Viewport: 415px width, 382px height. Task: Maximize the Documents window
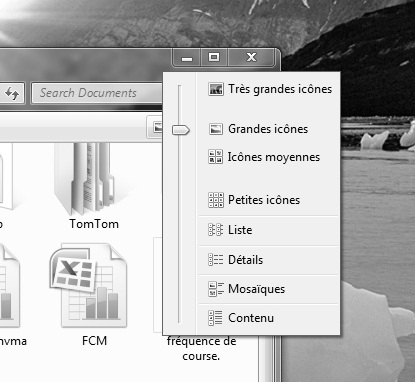pyautogui.click(x=214, y=57)
